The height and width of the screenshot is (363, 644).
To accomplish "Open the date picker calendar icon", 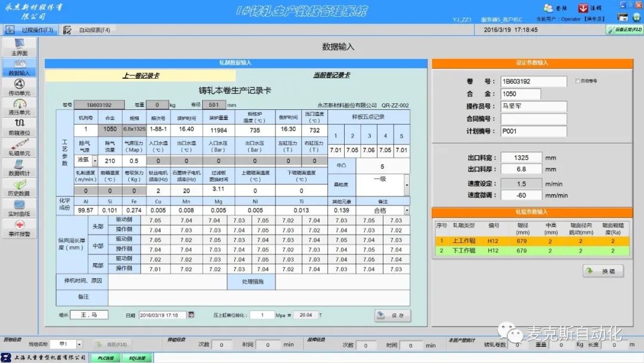I will point(191,315).
